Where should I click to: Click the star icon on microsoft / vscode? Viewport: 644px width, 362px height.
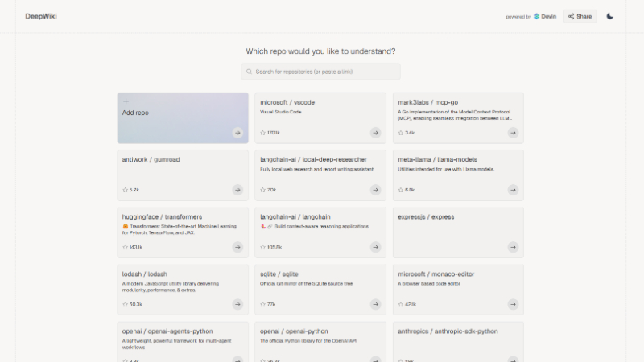pos(263,133)
